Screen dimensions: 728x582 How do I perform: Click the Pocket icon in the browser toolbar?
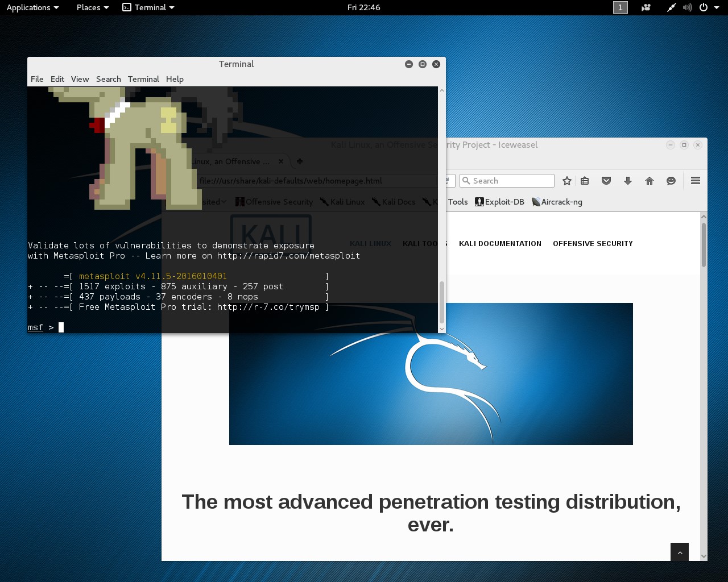pos(606,181)
